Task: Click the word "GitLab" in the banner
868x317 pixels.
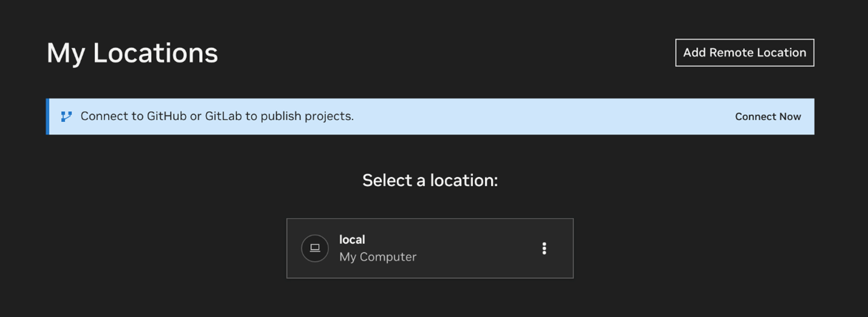Action: click(x=223, y=116)
